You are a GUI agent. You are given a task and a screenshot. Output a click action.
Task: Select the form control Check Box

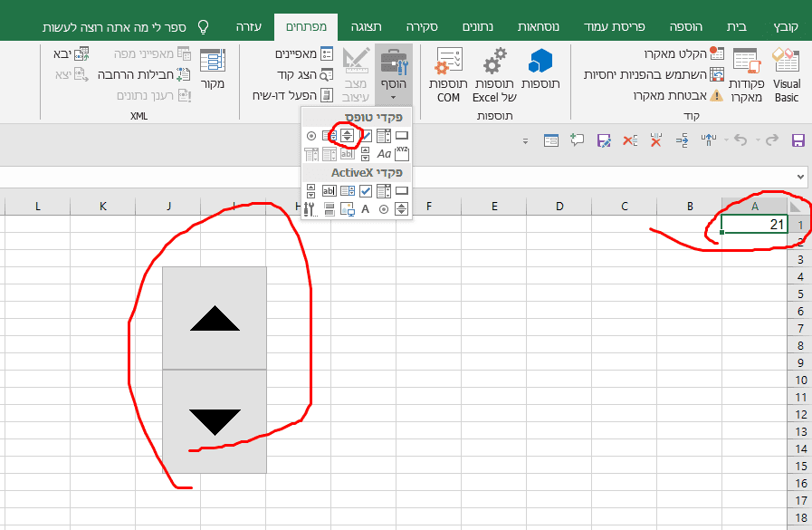click(366, 136)
